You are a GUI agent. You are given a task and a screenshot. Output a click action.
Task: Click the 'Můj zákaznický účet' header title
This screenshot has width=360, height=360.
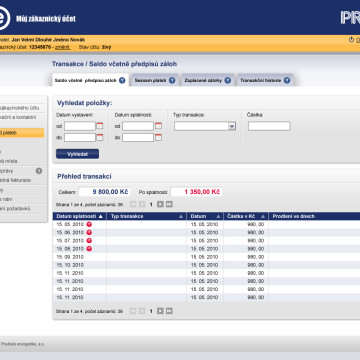click(x=46, y=19)
